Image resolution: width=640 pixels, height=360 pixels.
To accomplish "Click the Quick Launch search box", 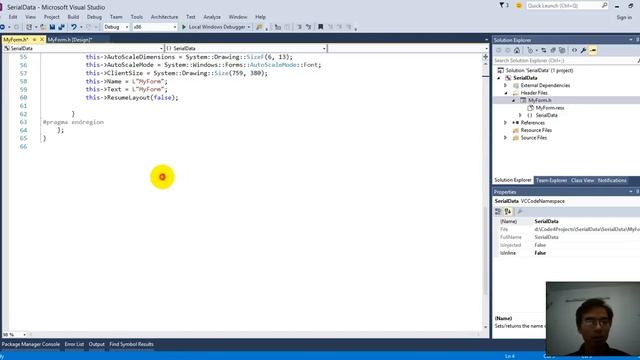I will click(567, 6).
